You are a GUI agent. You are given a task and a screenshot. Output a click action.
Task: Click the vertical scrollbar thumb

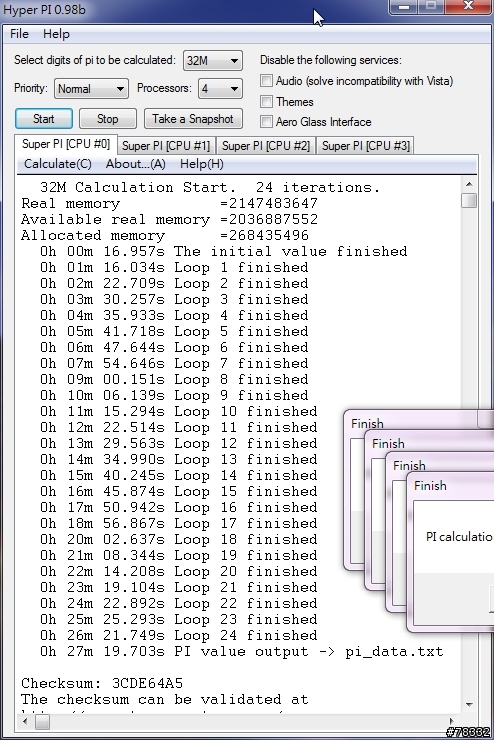click(469, 200)
